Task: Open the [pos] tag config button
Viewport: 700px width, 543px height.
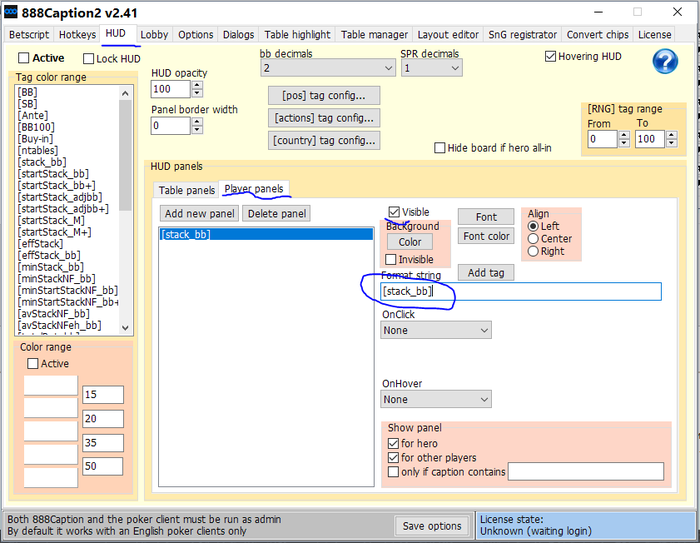Action: 324,95
